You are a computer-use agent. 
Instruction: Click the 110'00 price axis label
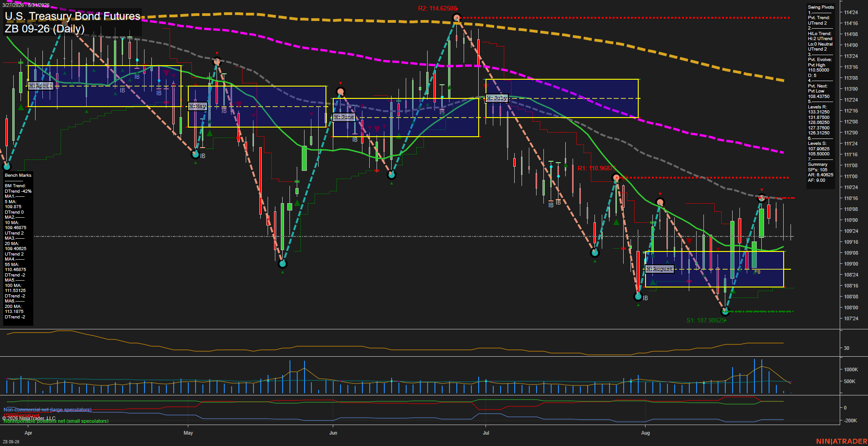tap(851, 220)
